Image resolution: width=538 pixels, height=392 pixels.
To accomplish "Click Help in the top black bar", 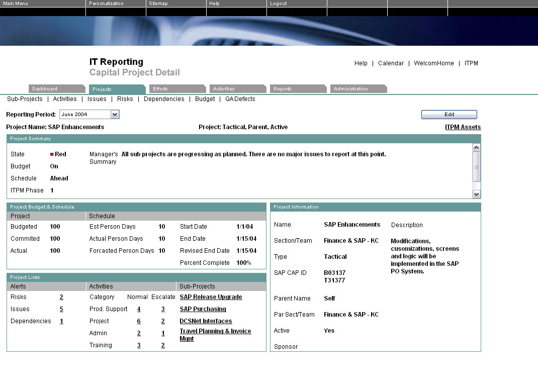I will coord(214,4).
